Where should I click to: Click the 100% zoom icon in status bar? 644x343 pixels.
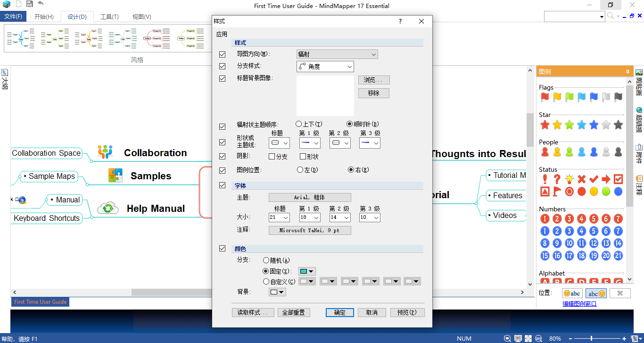538,338
